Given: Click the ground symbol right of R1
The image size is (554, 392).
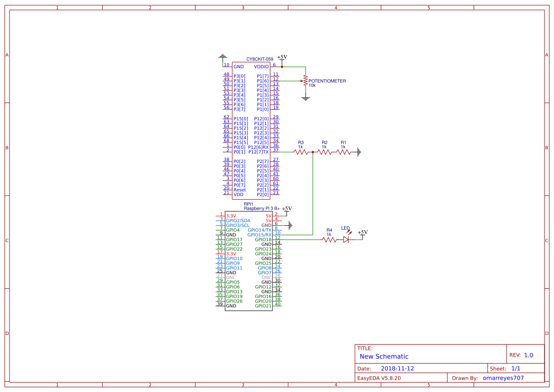Looking at the screenshot, I should 359,152.
